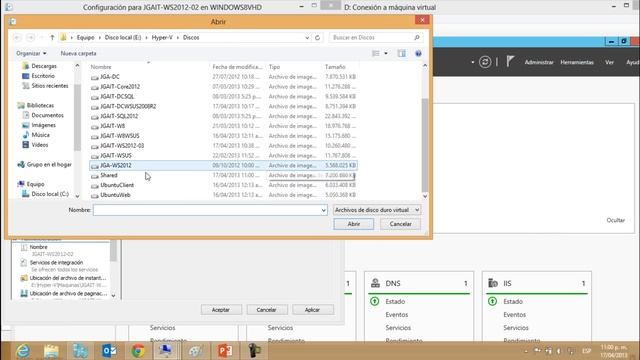The width and height of the screenshot is (640, 360).
Task: Click the Server Manager refresh icon
Action: point(485,62)
